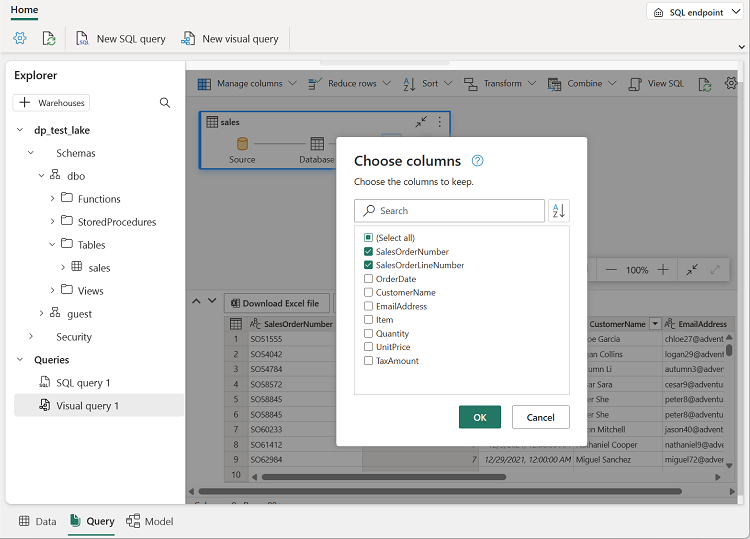Collapse the Queries section
This screenshot has height=539, width=750.
tap(20, 359)
